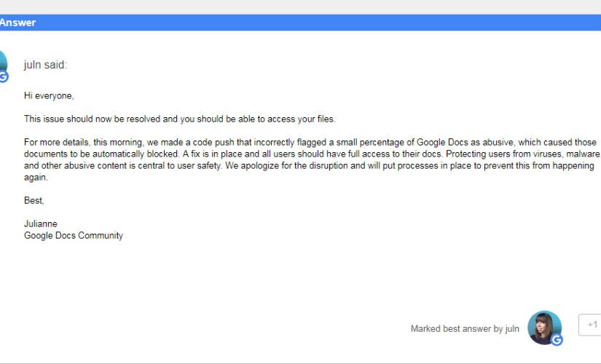Click the "Julianne" signature name
601x364 pixels.
click(41, 223)
